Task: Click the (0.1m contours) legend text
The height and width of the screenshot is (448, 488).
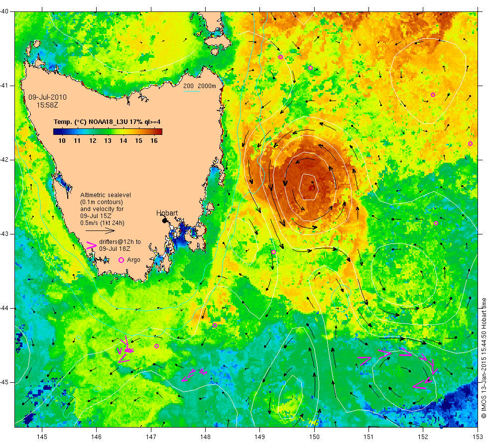Action: pos(102,202)
